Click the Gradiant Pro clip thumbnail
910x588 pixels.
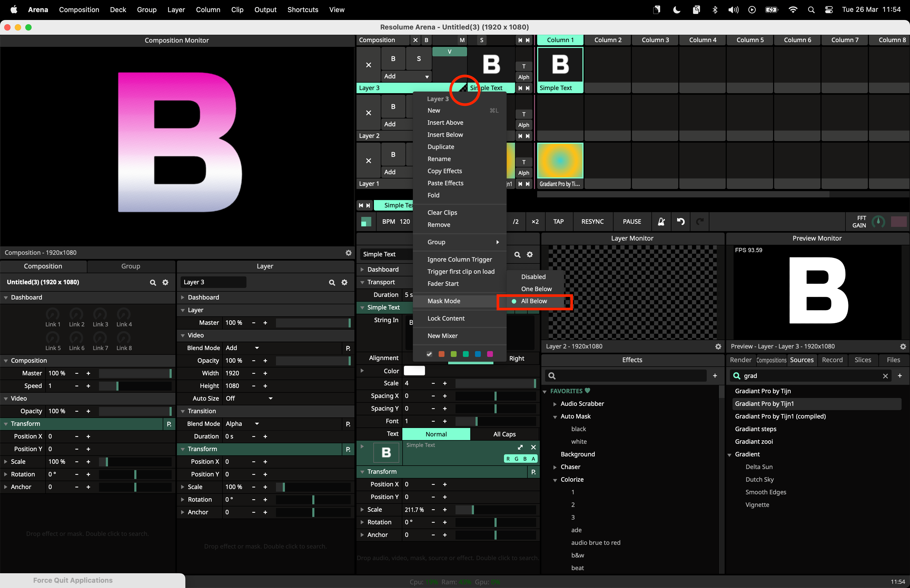[x=560, y=161]
